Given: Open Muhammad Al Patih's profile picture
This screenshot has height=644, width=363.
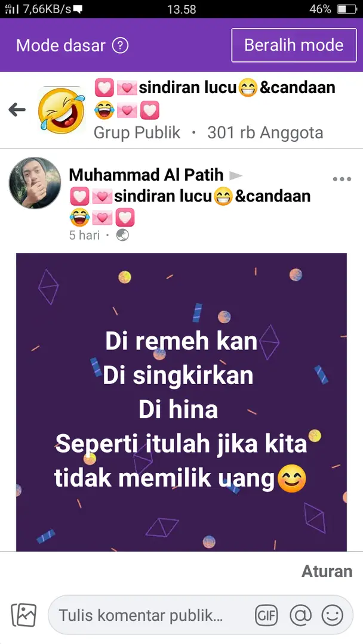Looking at the screenshot, I should [x=35, y=183].
